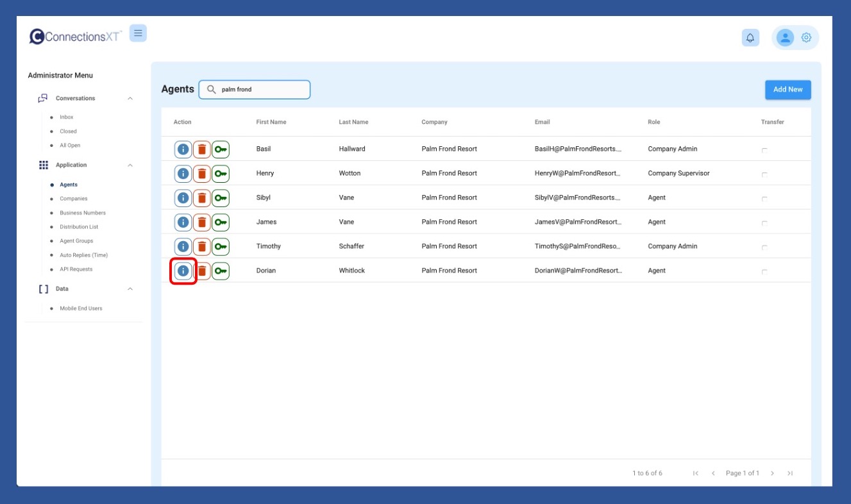Click the settings gear icon
This screenshot has height=504, width=851.
click(x=806, y=38)
